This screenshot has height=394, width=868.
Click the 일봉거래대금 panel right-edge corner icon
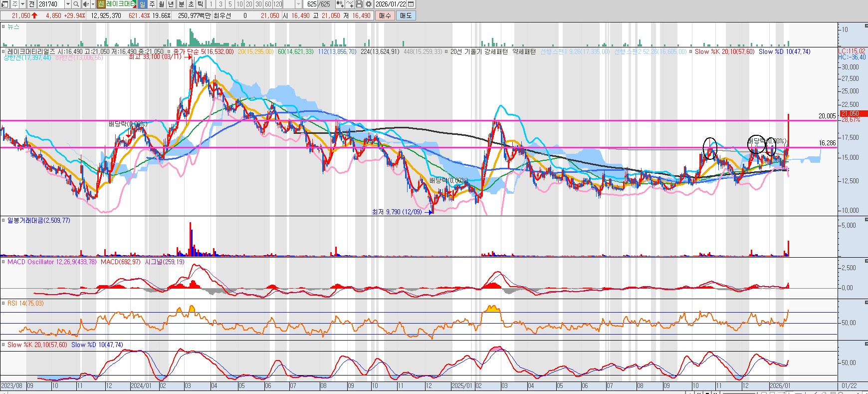coord(866,219)
